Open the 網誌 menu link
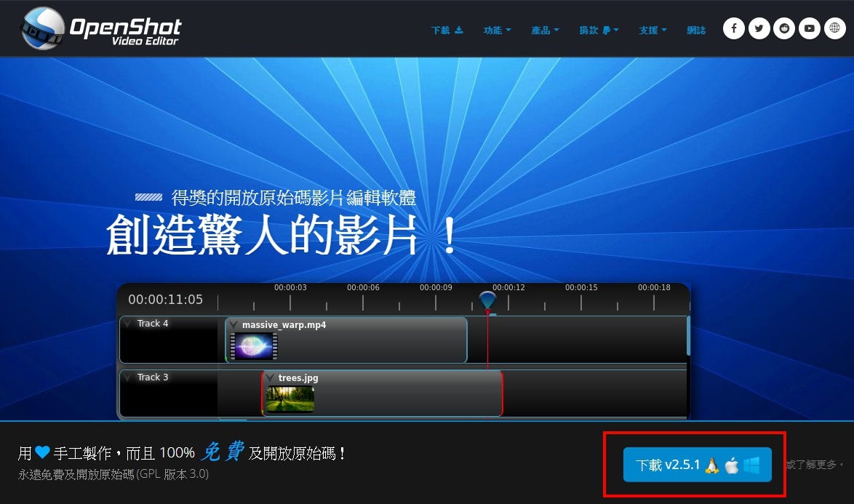 pyautogui.click(x=696, y=30)
